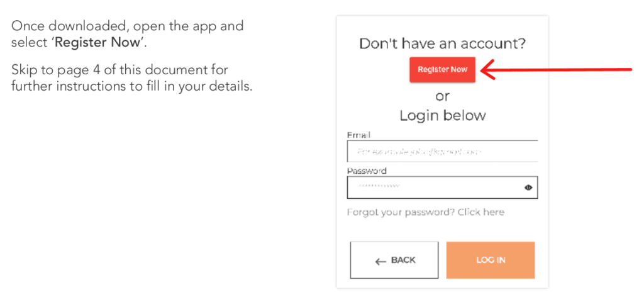
Task: Click the Skip to page 4 paragraph
Action: click(131, 79)
